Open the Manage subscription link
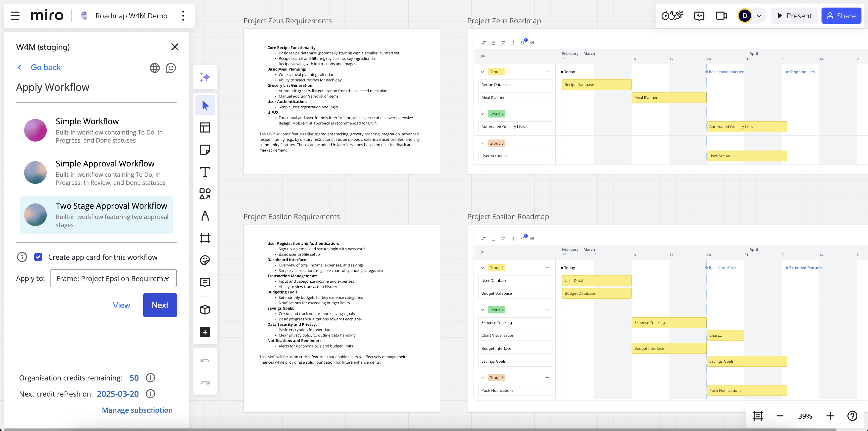The height and width of the screenshot is (431, 868). pos(137,410)
